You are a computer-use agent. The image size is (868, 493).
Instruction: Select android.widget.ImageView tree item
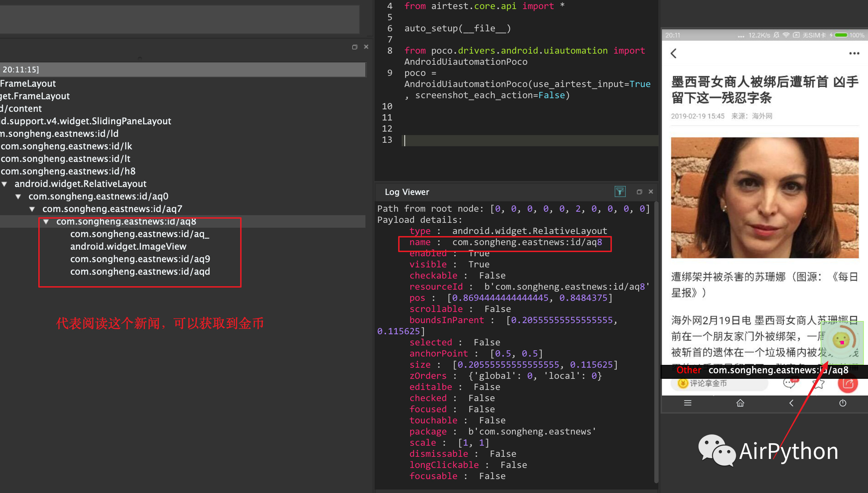[x=128, y=246]
